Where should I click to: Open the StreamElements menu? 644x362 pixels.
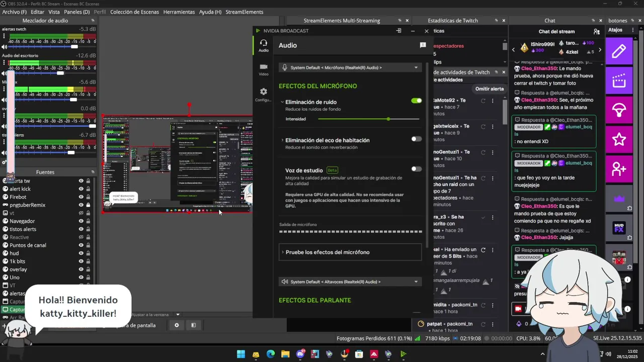coord(245,12)
